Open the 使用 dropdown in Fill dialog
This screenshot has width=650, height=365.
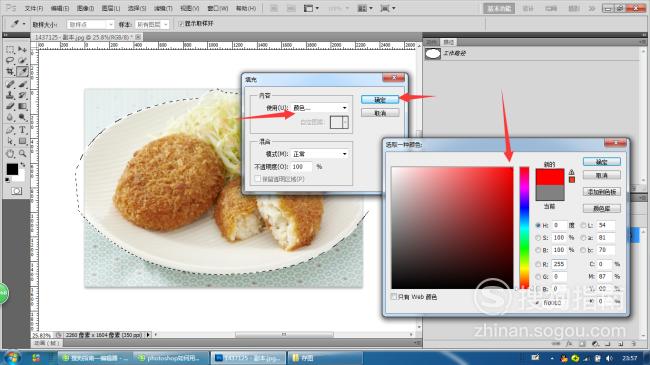320,108
